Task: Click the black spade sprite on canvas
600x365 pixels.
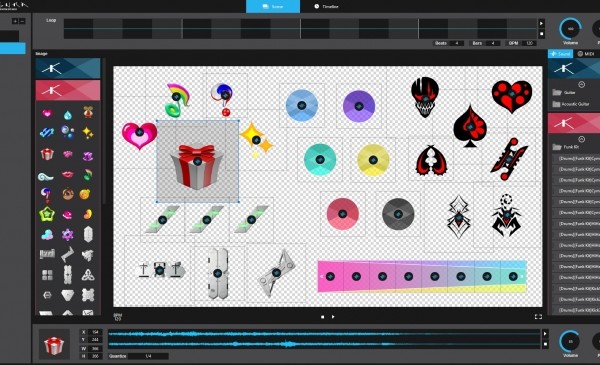Action: click(470, 126)
